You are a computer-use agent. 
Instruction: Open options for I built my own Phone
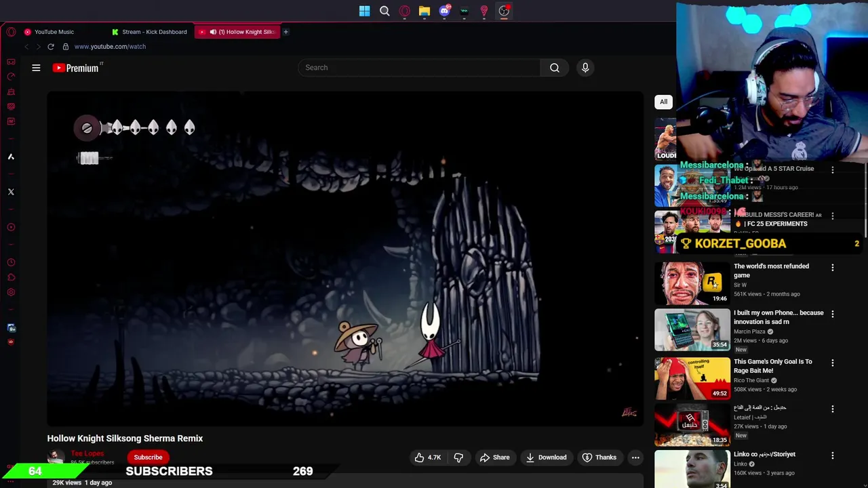(x=833, y=314)
